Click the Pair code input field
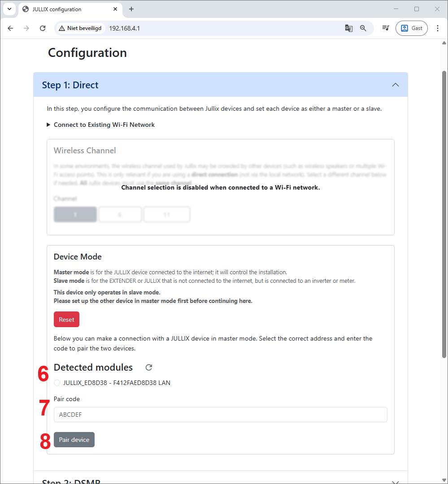 coord(220,415)
